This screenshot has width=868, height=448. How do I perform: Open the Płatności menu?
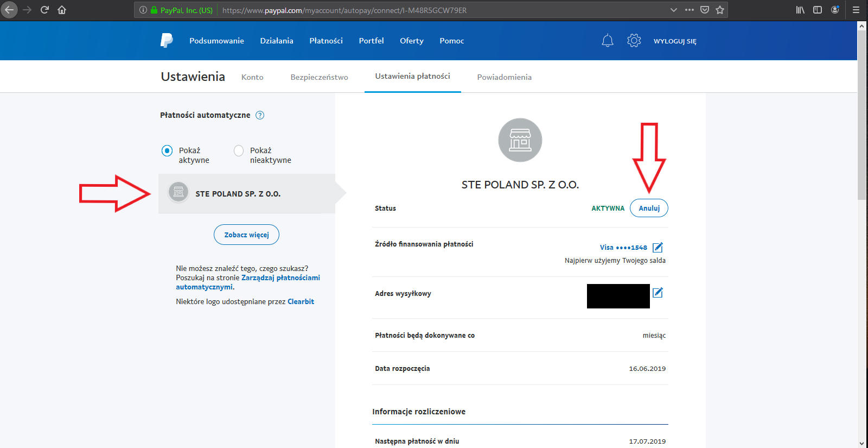326,41
